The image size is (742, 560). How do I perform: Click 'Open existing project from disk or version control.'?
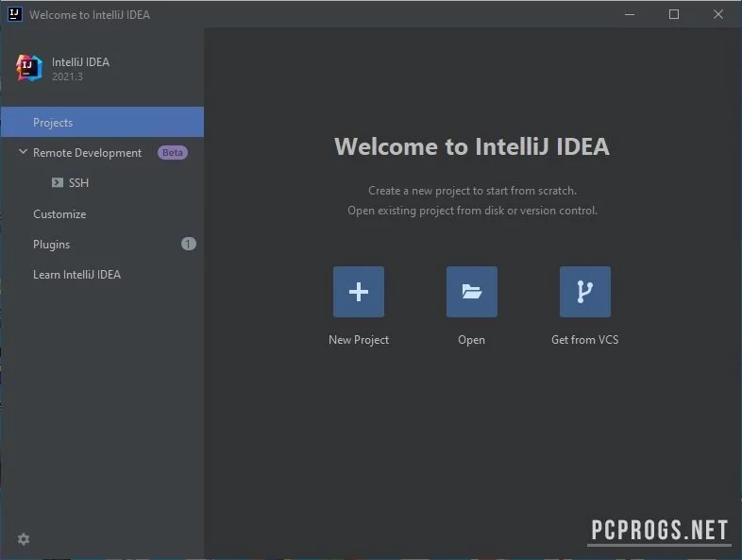coord(472,211)
